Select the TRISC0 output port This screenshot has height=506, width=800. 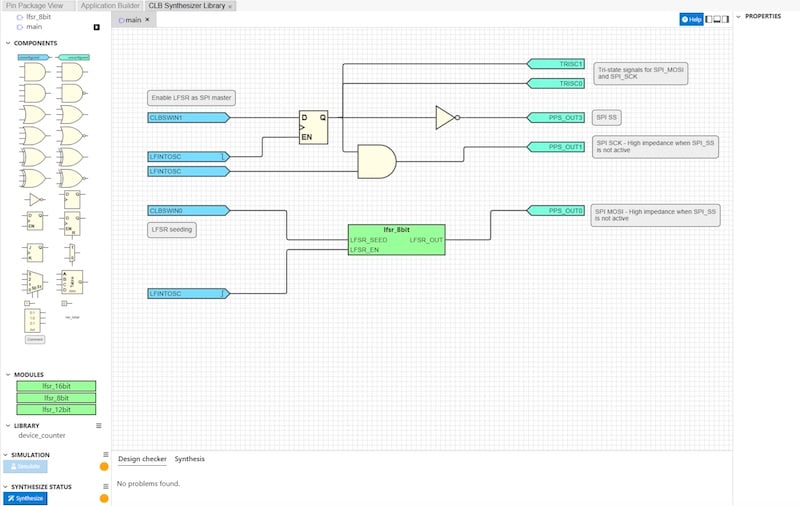pos(556,83)
